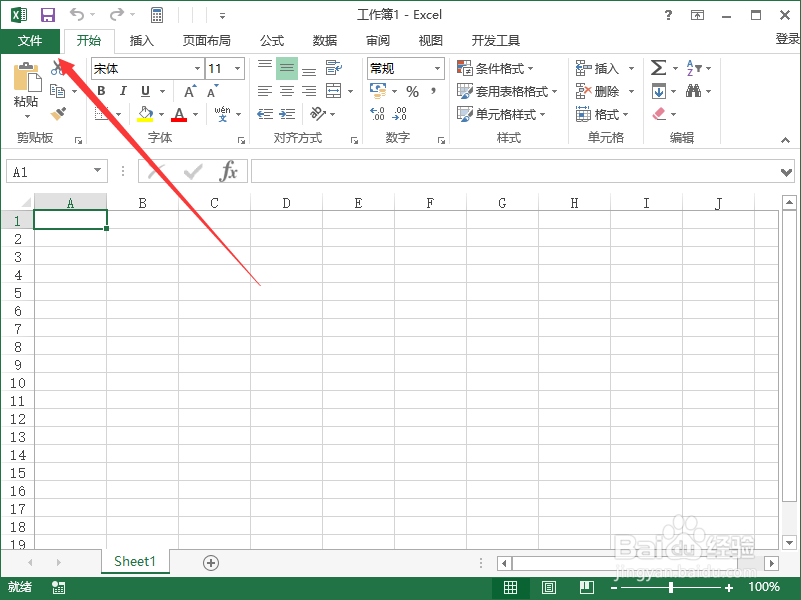The width and height of the screenshot is (801, 600).
Task: Apply the percent style % icon
Action: 412,90
